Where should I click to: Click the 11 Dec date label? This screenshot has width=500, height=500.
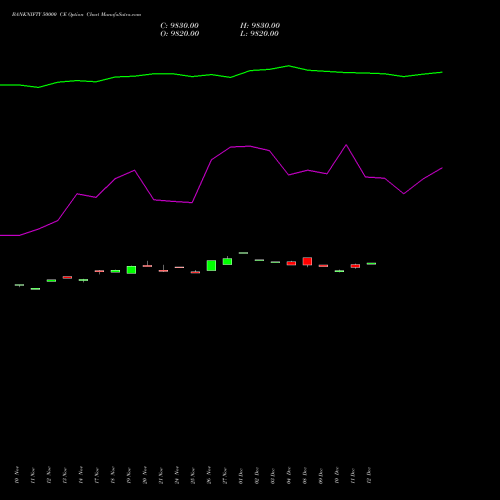pyautogui.click(x=353, y=475)
